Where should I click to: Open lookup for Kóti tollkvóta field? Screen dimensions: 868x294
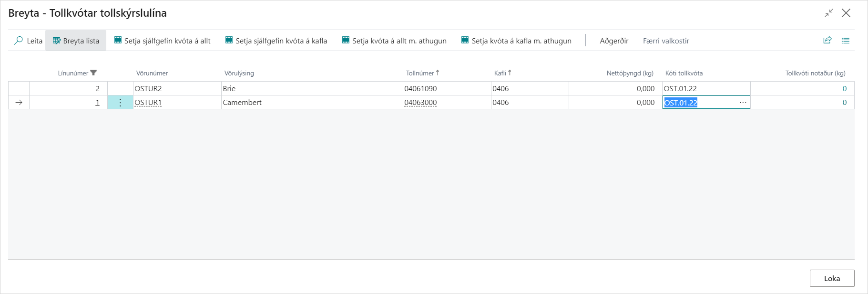[x=743, y=103]
